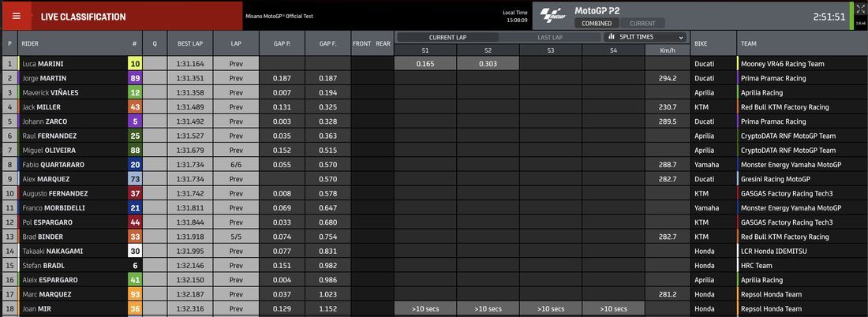Click the white number 30 badge

[x=135, y=251]
